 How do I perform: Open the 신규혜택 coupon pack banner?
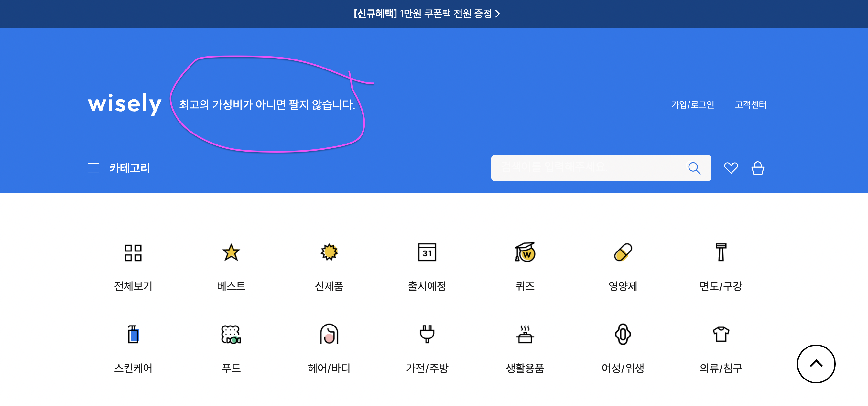pyautogui.click(x=427, y=14)
